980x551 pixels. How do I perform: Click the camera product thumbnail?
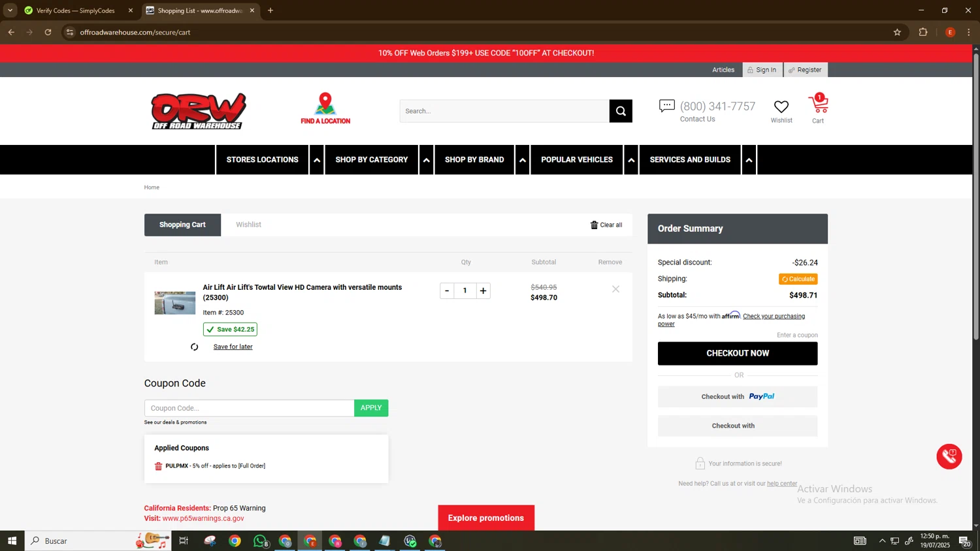(x=175, y=303)
